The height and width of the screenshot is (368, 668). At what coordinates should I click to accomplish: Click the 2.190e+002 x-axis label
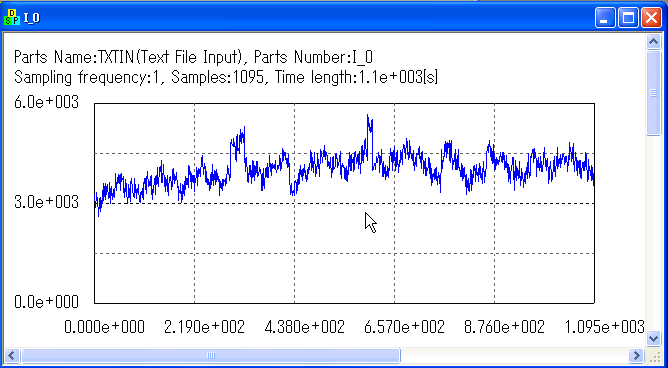coord(204,328)
